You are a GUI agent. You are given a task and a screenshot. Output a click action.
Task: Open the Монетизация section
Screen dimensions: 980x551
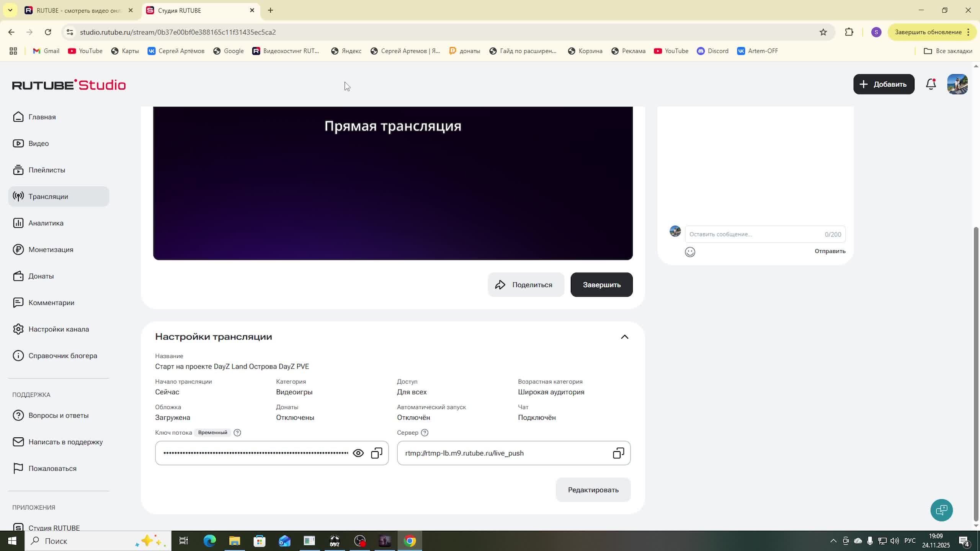[51, 249]
